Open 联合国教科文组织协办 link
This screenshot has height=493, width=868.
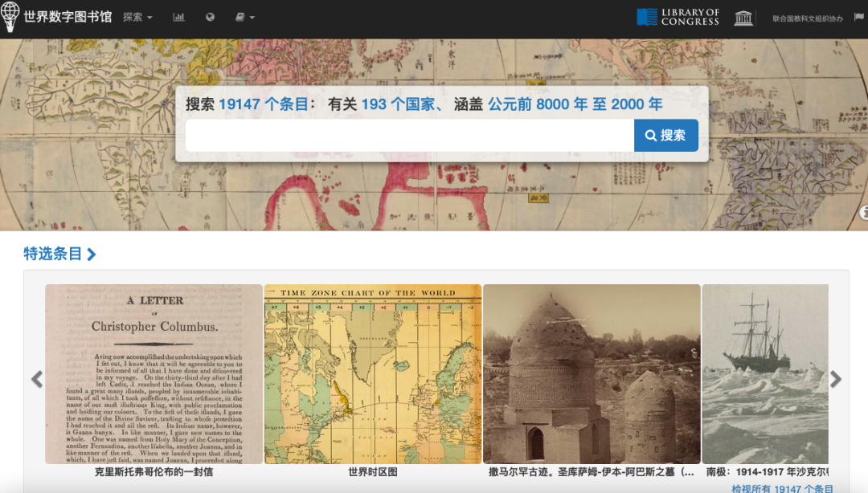coord(807,18)
